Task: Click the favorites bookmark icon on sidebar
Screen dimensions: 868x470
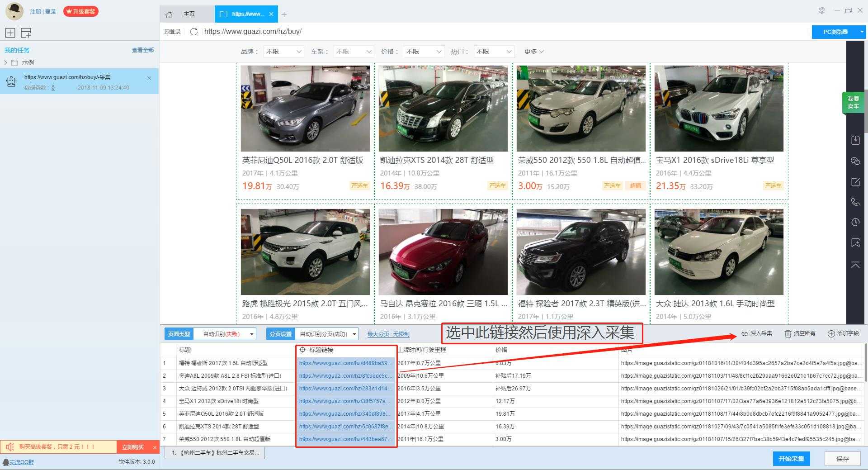Action: (x=855, y=243)
